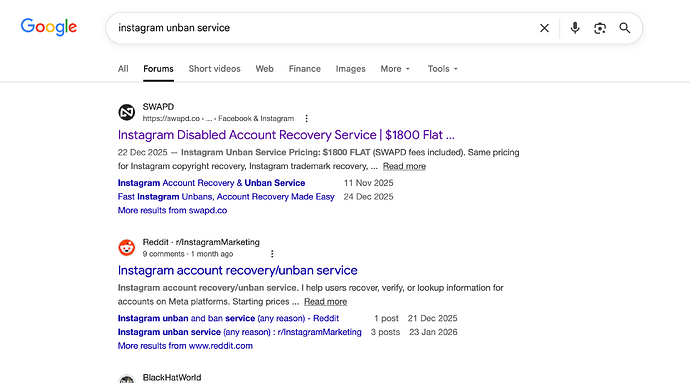Click '9 comments · 1 month ago' text
The image size is (690, 383).
click(187, 254)
